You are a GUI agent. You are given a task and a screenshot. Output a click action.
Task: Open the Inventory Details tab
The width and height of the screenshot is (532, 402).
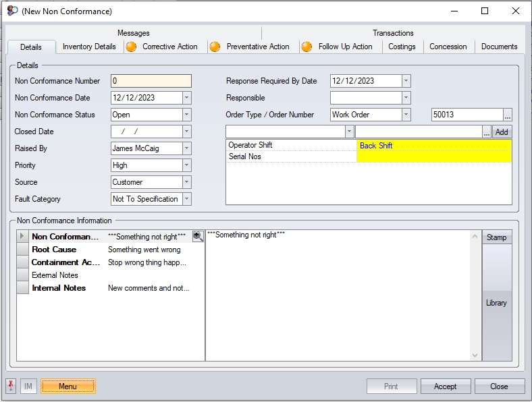click(89, 47)
